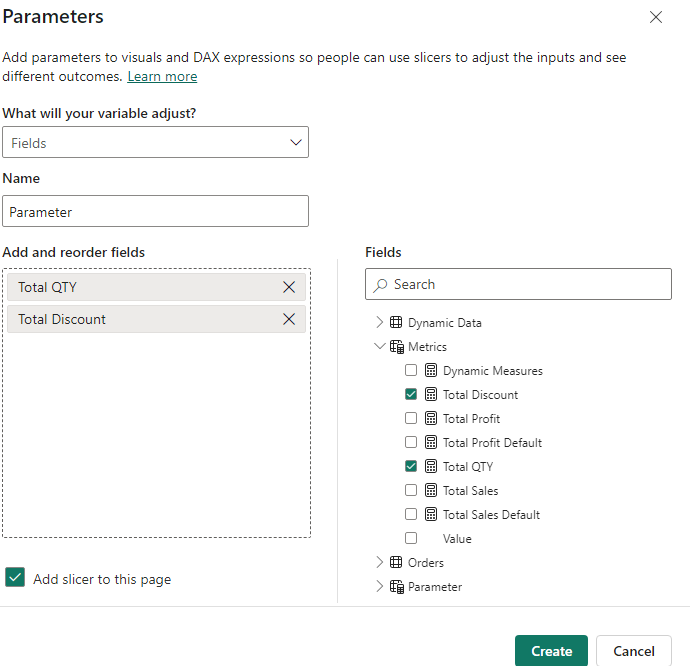Expand the Dynamic Data table

tap(379, 323)
